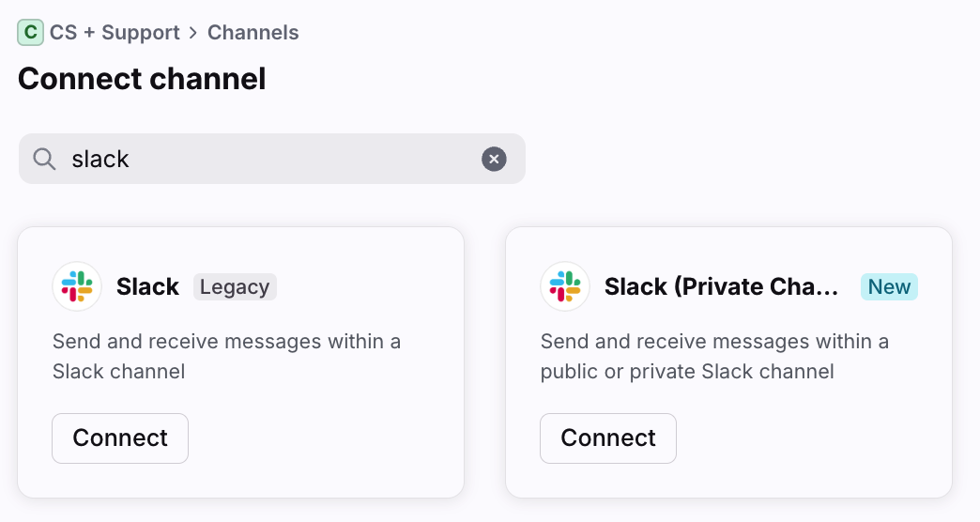Click the magnifying glass search icon
Image resolution: width=980 pixels, height=522 pixels.
(44, 159)
